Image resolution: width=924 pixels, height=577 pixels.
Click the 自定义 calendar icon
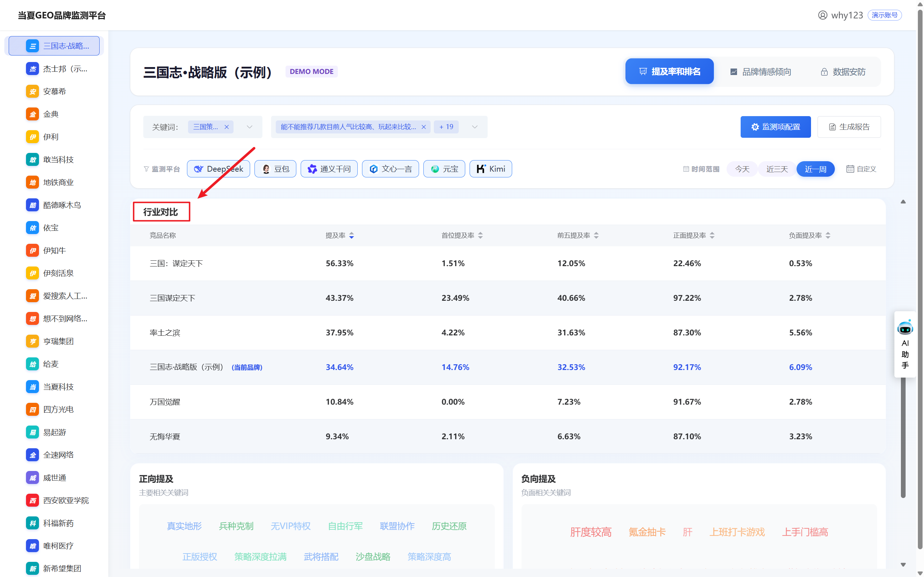[850, 169]
